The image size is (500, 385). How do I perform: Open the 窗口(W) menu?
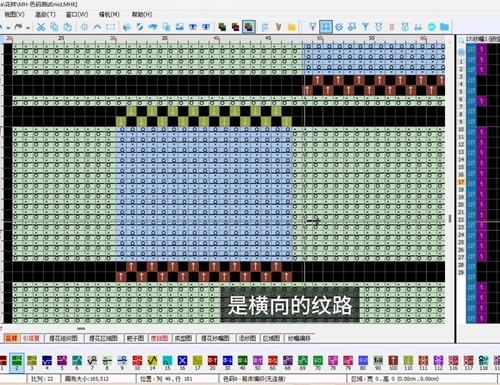coord(77,14)
